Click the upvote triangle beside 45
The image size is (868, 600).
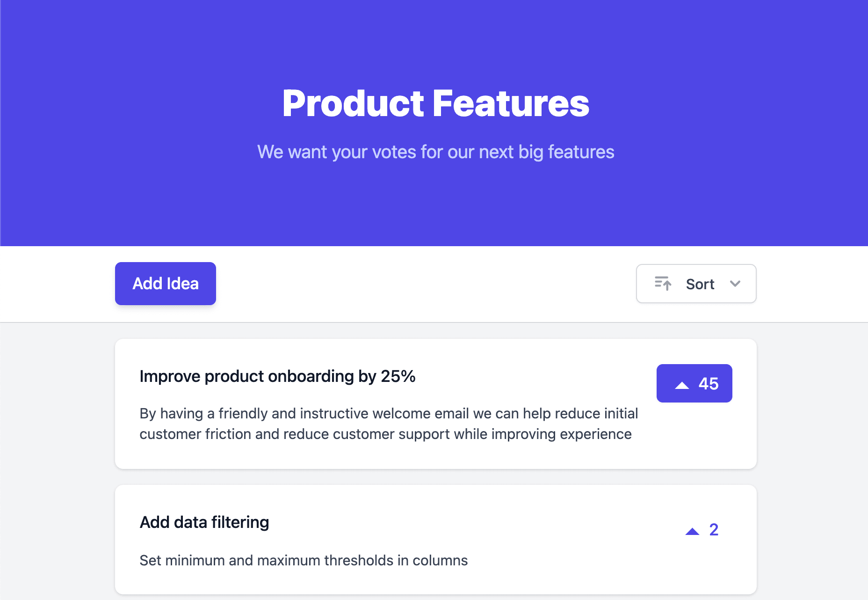682,385
